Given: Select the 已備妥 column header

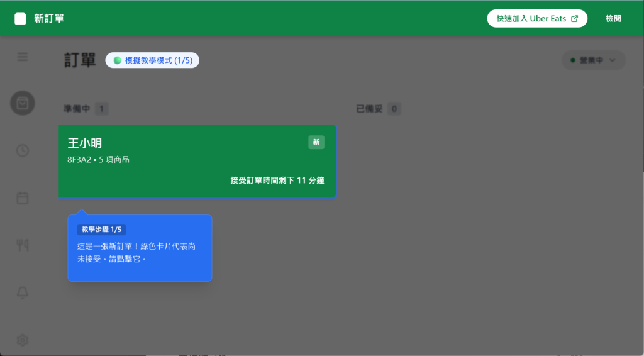Looking at the screenshot, I should (x=369, y=109).
